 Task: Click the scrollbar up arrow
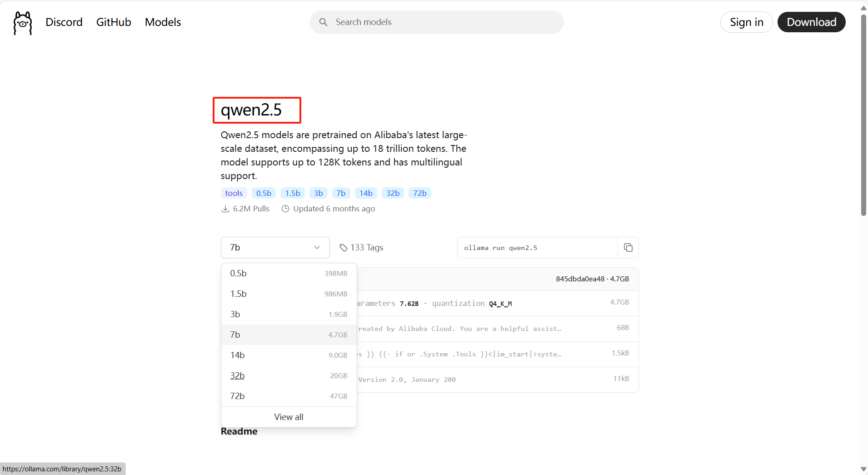[x=863, y=8]
